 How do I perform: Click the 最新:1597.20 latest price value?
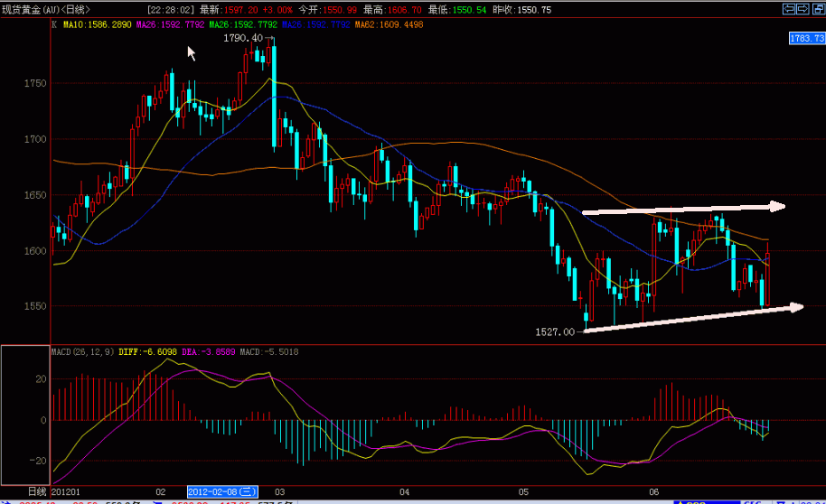229,9
